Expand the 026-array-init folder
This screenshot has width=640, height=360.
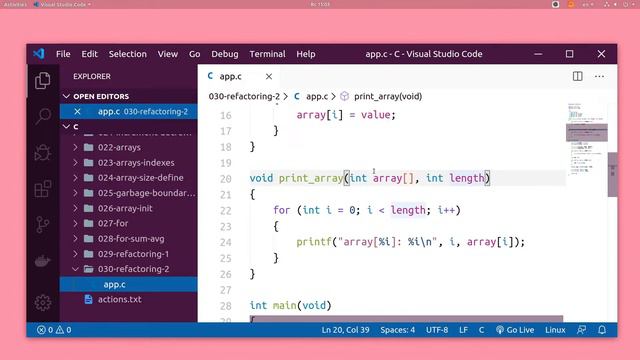point(128,208)
